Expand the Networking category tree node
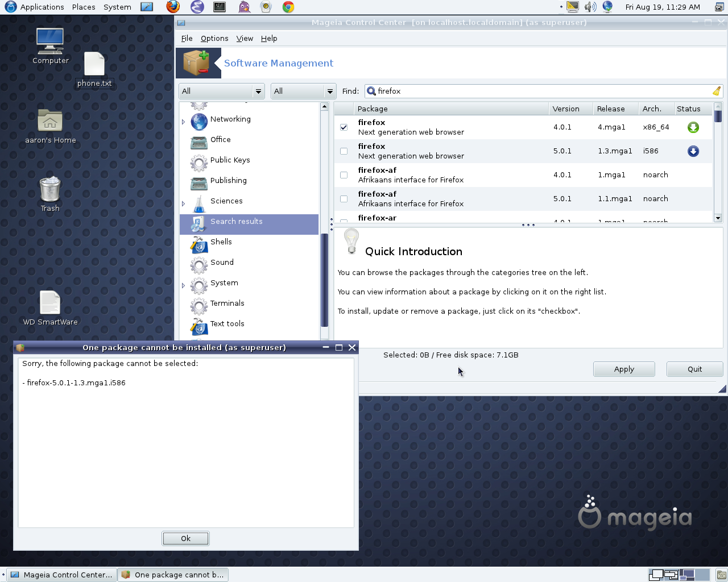 point(183,122)
